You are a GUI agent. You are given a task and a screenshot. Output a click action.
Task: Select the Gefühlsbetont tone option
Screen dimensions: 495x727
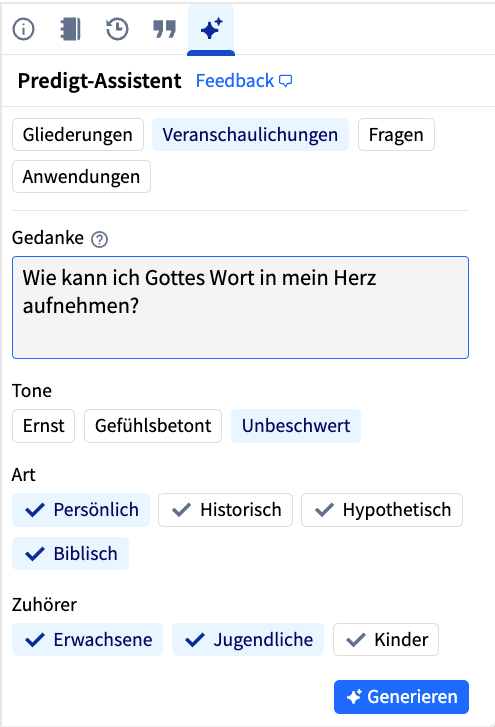[153, 426]
